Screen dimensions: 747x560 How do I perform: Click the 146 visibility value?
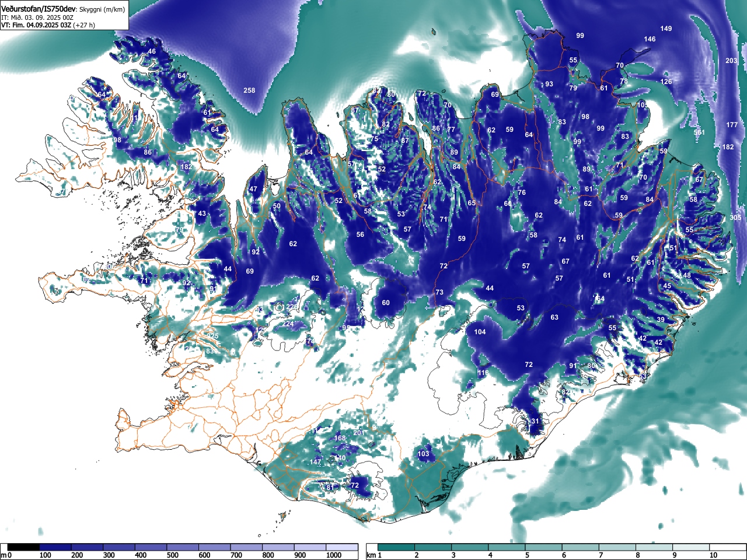650,39
